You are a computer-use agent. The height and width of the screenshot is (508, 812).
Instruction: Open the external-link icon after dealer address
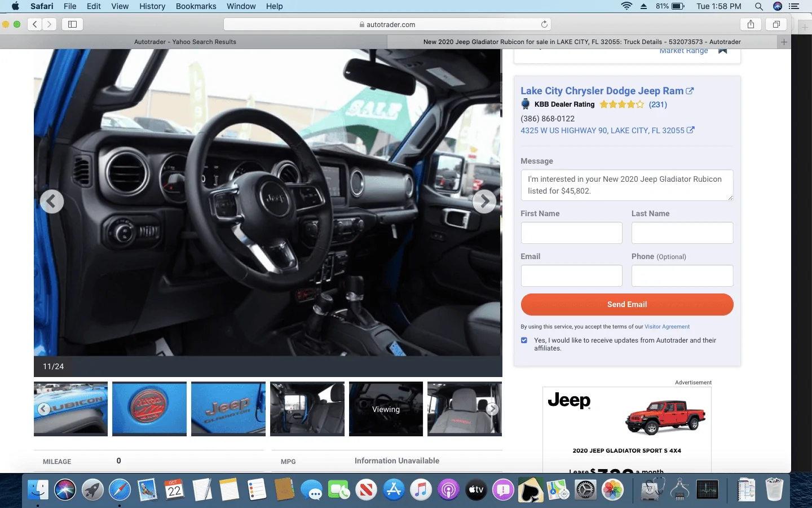coord(690,130)
